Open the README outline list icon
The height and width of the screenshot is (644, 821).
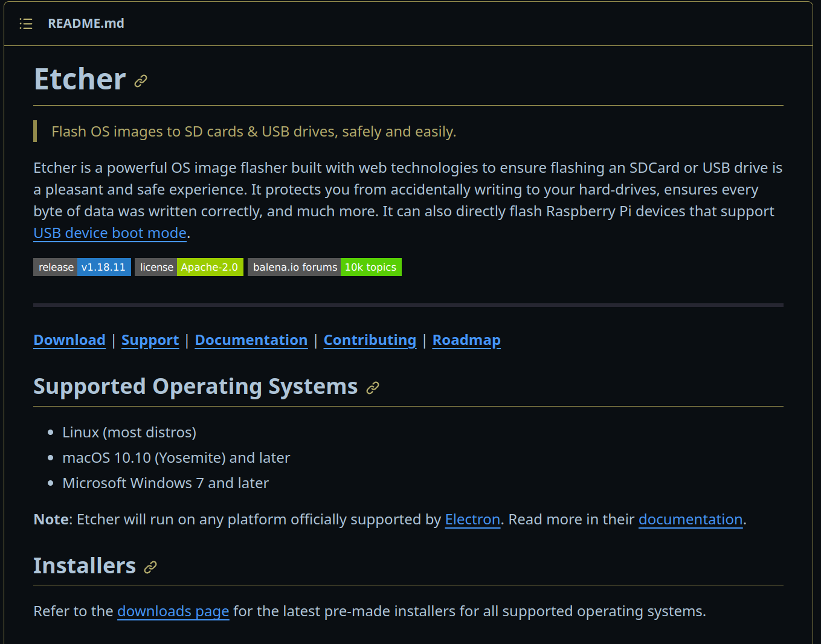tap(26, 24)
